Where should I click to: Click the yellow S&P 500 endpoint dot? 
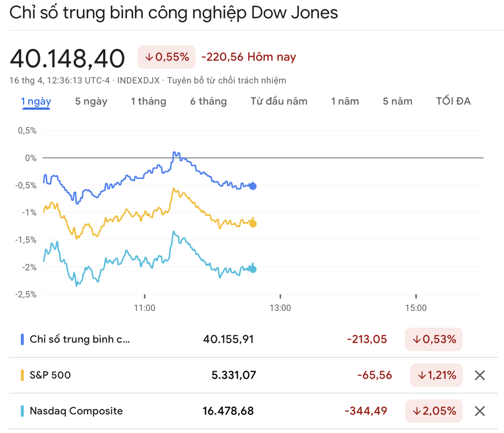coord(253,224)
